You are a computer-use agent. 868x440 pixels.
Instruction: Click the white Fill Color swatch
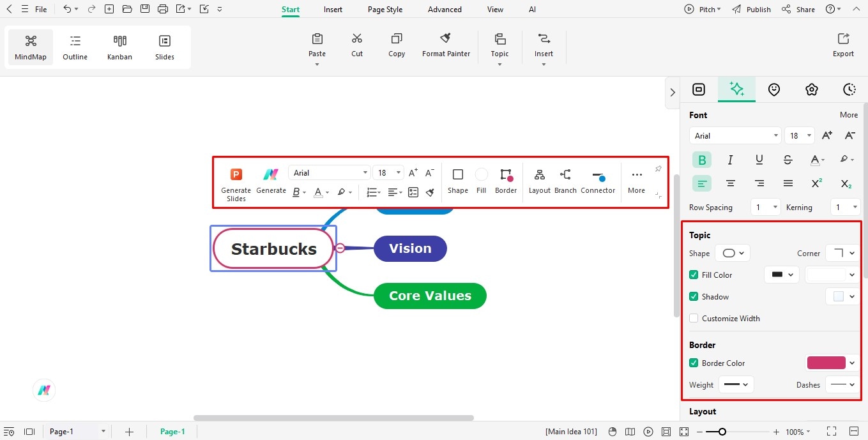point(826,275)
